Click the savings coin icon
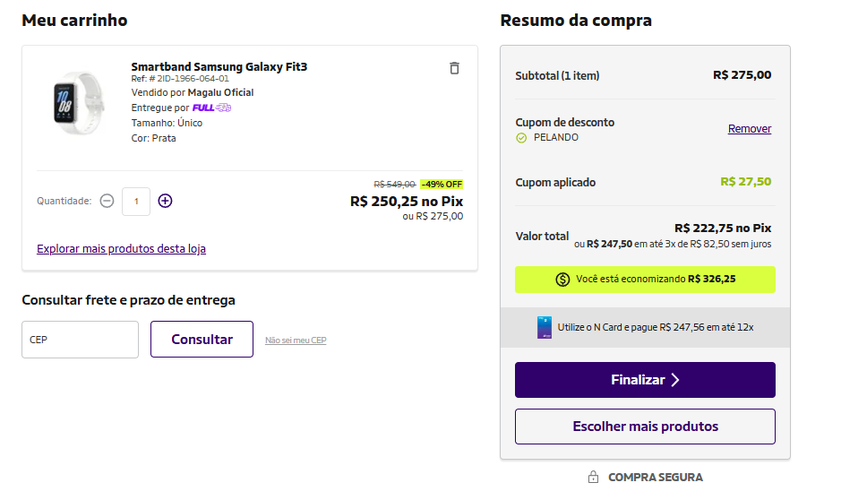This screenshot has width=841, height=500. [563, 280]
